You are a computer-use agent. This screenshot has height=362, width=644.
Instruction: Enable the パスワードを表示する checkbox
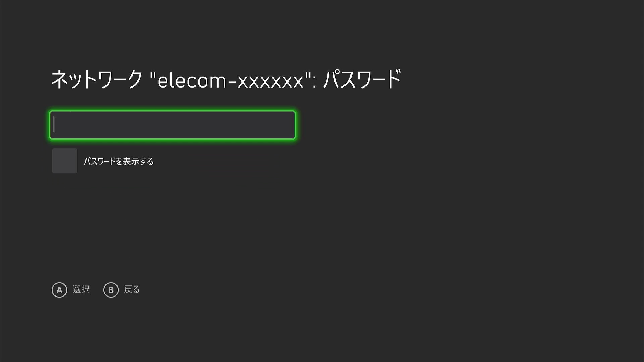64,161
